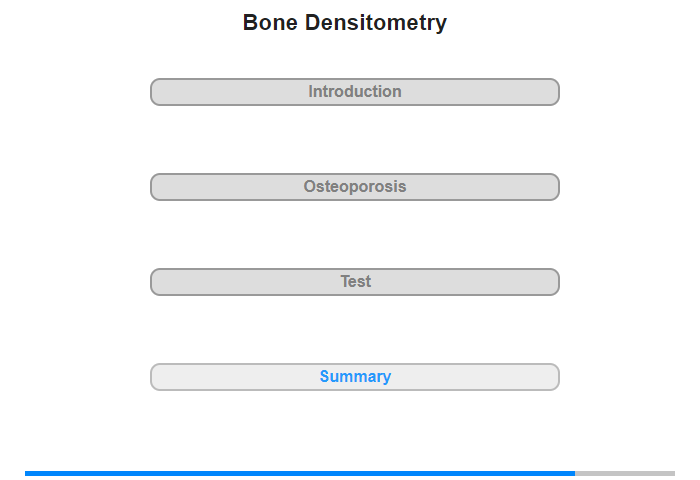Click left edge of the Test button
This screenshot has height=480, width=700.
point(153,282)
